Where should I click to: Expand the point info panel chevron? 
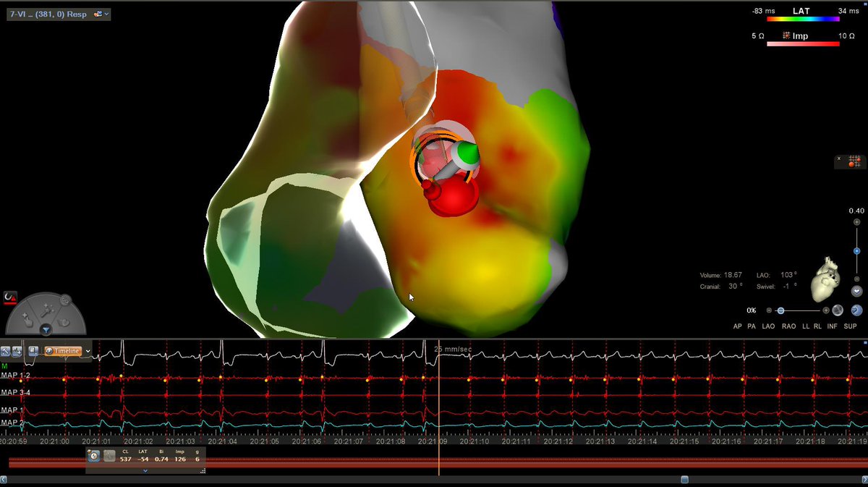click(x=145, y=470)
